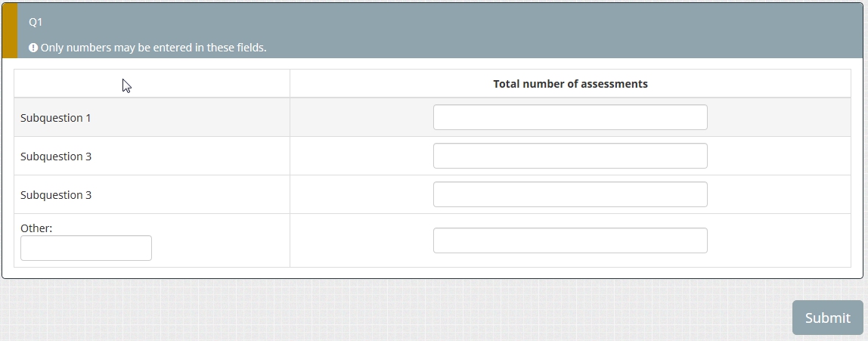
Task: Click blank space right of Other's number field
Action: [x=779, y=240]
